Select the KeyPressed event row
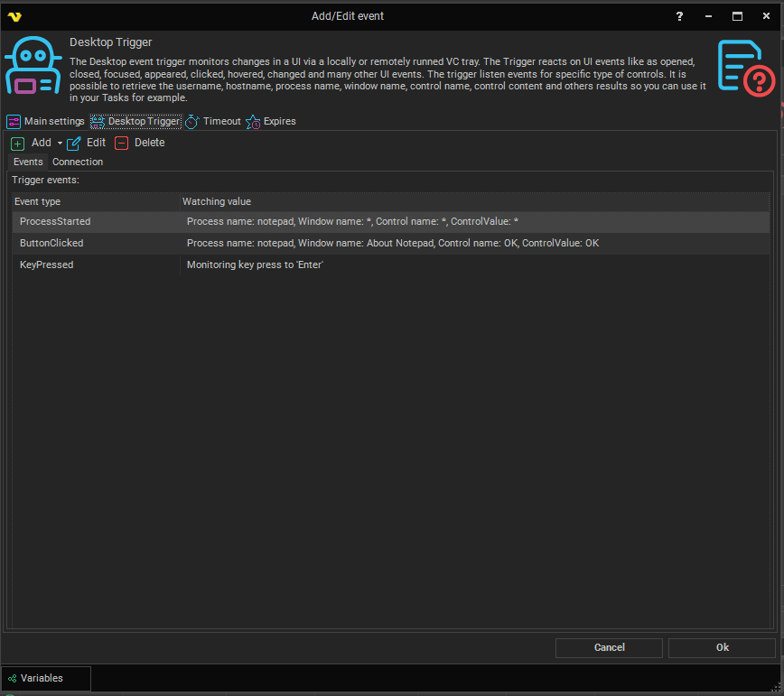Viewport: 784px width, 696px height. click(47, 265)
